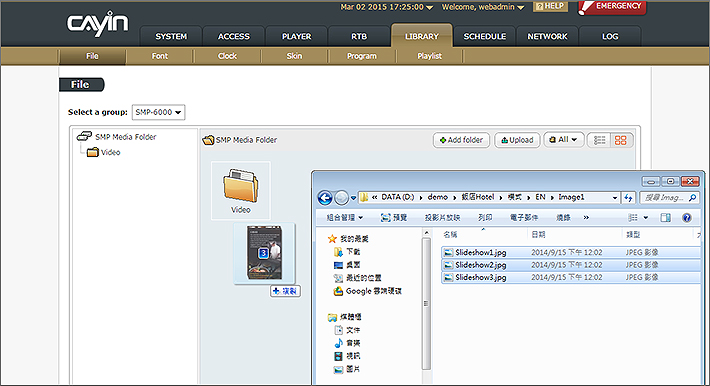The image size is (710, 386).
Task: Click the Upload button
Action: tap(517, 140)
